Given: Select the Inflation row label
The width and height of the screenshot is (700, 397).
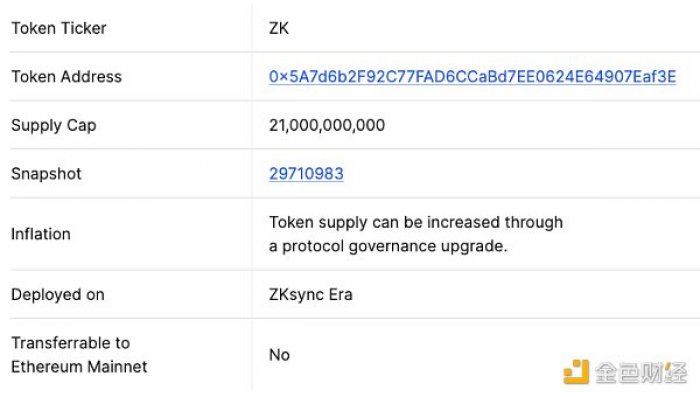Looking at the screenshot, I should click(x=41, y=234).
